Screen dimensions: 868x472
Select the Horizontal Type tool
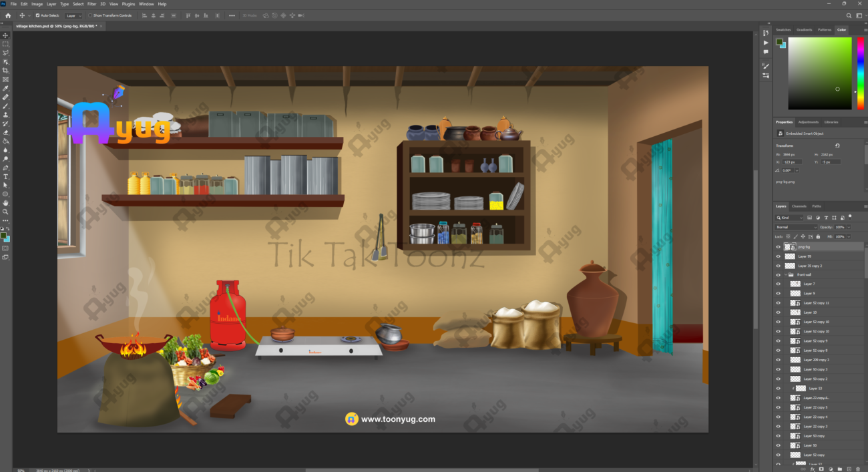(x=6, y=176)
